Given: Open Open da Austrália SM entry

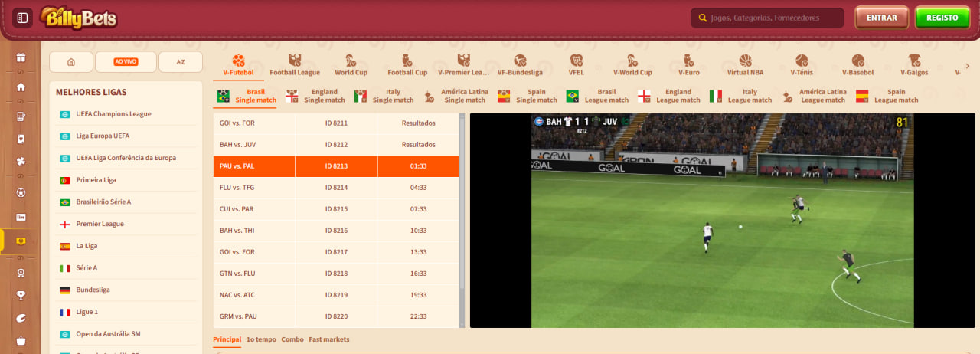Looking at the screenshot, I should point(126,334).
